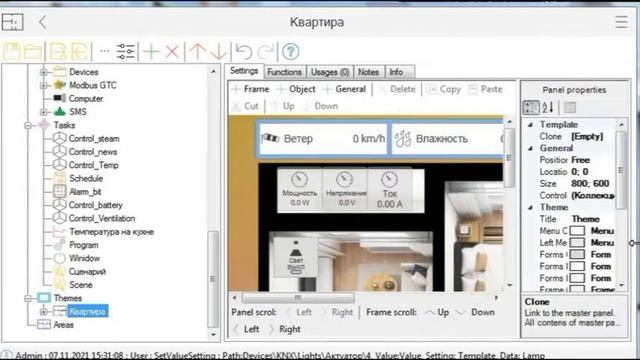Click the Ветер weather widget

[323, 139]
